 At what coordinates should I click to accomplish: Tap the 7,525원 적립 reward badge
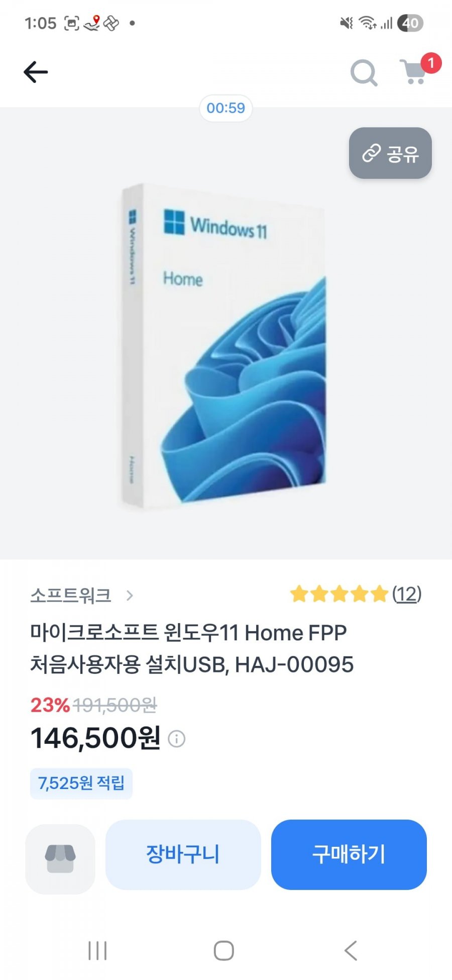tap(81, 783)
